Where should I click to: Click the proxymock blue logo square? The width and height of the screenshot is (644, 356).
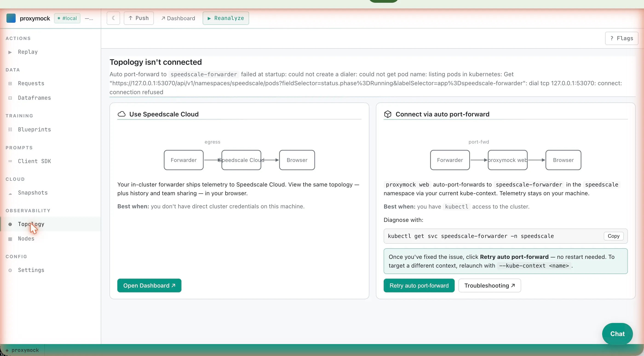click(x=11, y=18)
